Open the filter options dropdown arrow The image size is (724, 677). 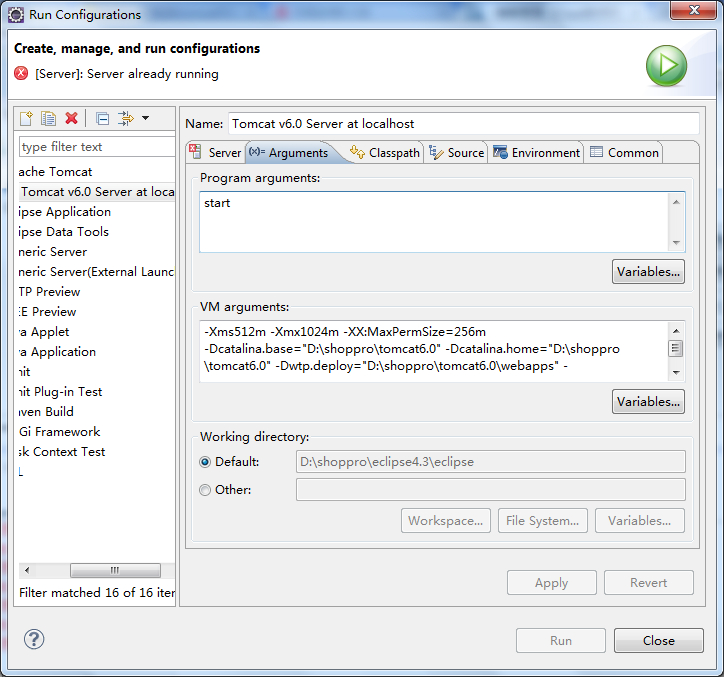click(145, 118)
